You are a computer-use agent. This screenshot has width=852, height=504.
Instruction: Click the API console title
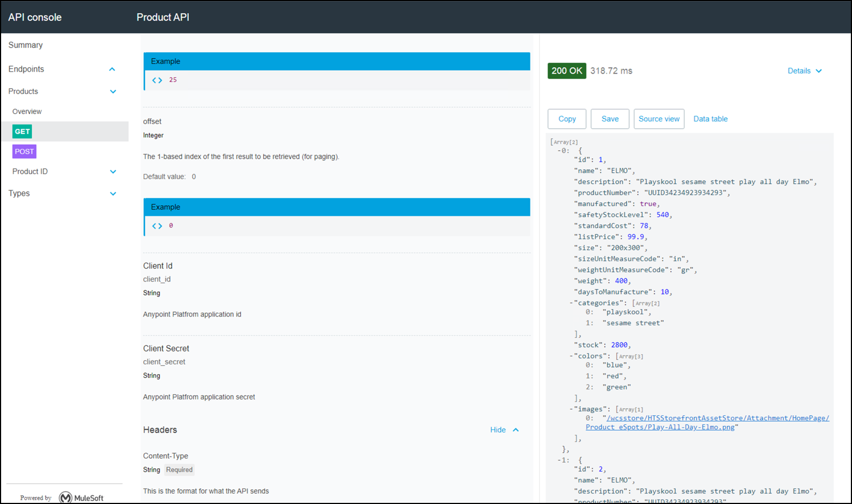click(x=35, y=18)
